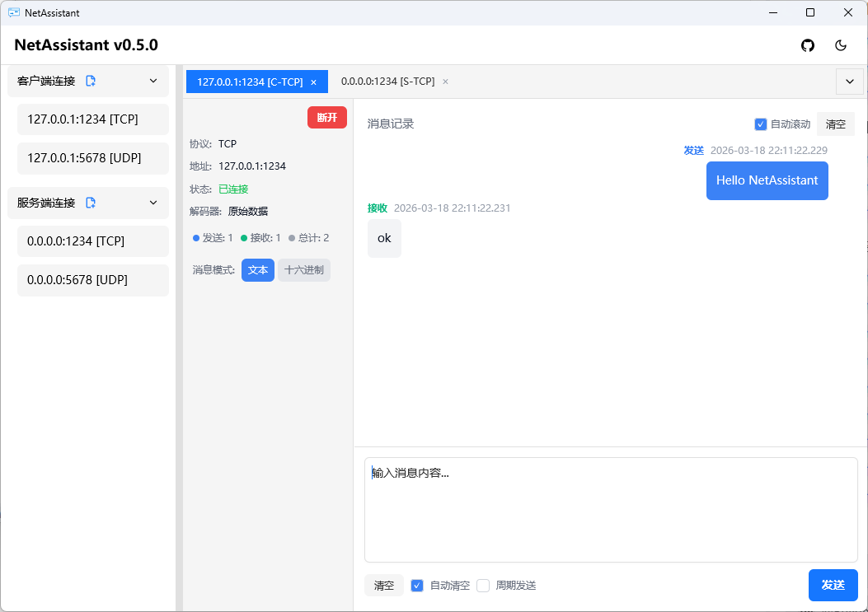
Task: Enable 周期发送 for periodic sending
Action: pos(483,585)
